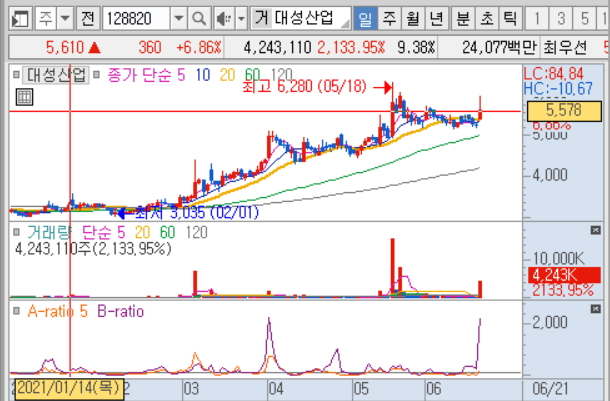This screenshot has height=401, width=610.
Task: Click the panel layout icon in the toolbar's left corner
Action: (20, 18)
